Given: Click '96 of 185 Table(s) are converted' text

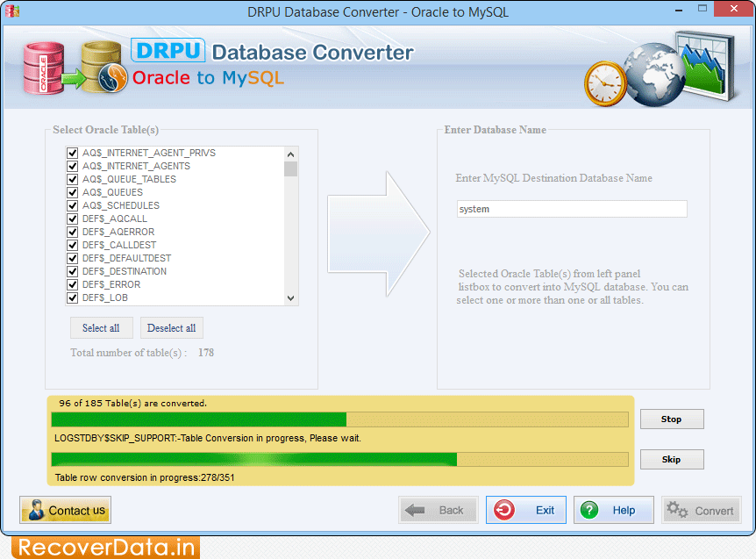Looking at the screenshot, I should [x=132, y=403].
